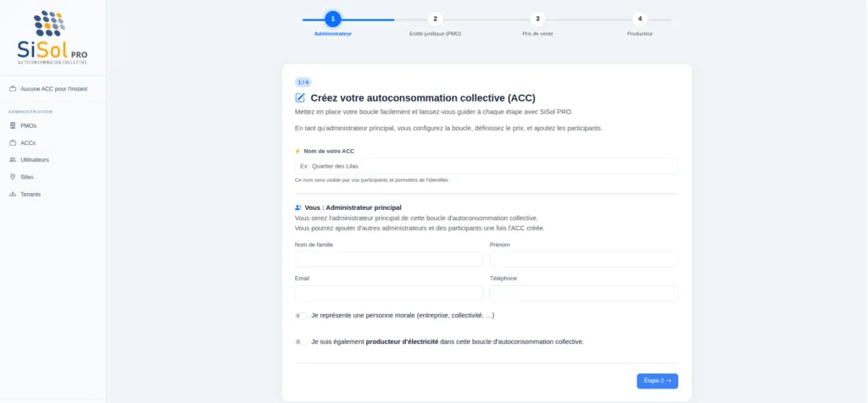Click 'Producteur' step label
The height and width of the screenshot is (403, 868).
(x=640, y=34)
